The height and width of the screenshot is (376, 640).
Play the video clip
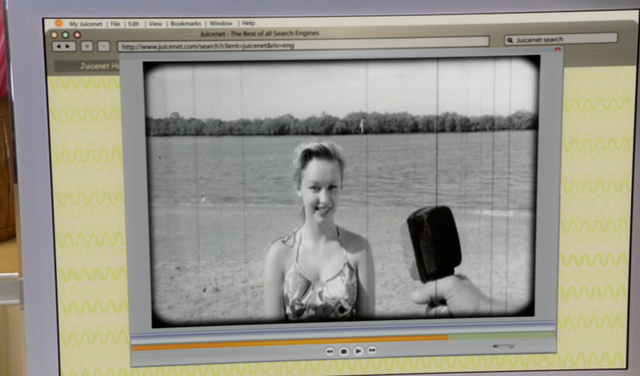click(358, 351)
